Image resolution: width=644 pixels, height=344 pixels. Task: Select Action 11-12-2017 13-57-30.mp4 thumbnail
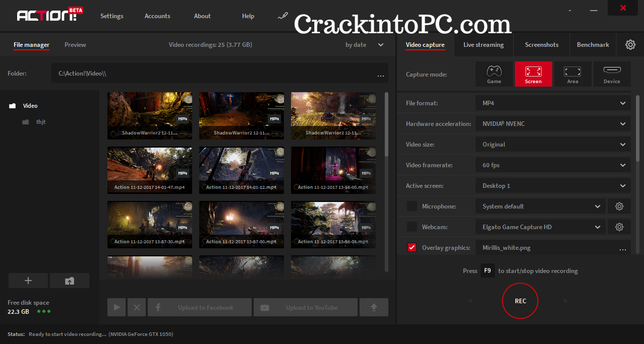point(150,225)
